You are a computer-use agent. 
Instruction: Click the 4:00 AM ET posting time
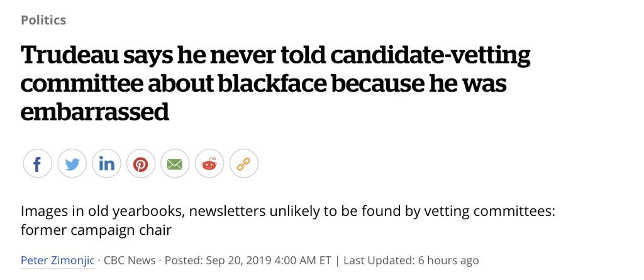click(x=301, y=261)
